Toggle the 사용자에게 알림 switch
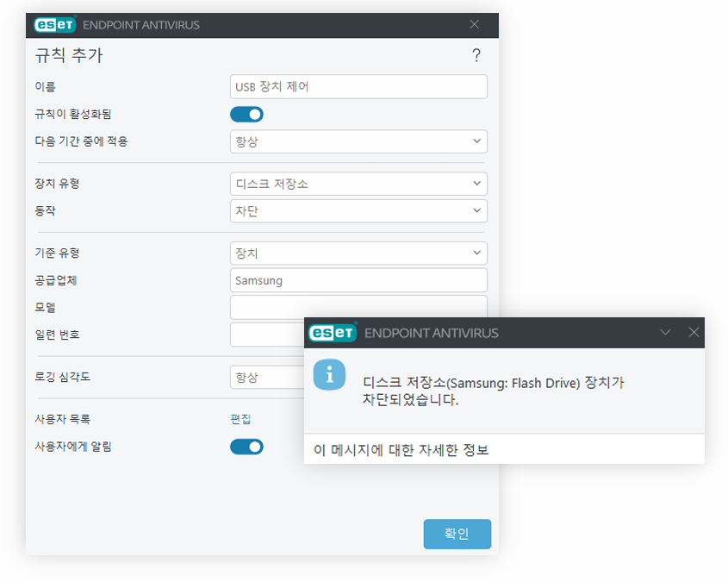 (x=246, y=447)
